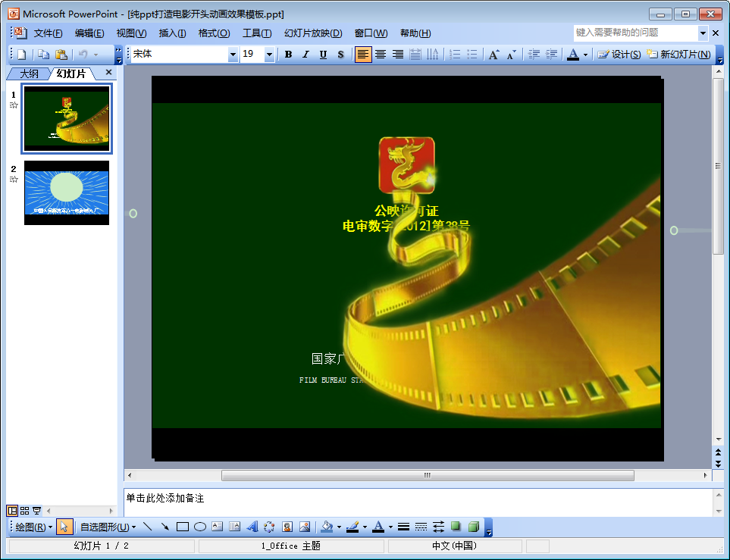Select slide 1 thumbnail
Screen dimensions: 730x560
(67, 118)
